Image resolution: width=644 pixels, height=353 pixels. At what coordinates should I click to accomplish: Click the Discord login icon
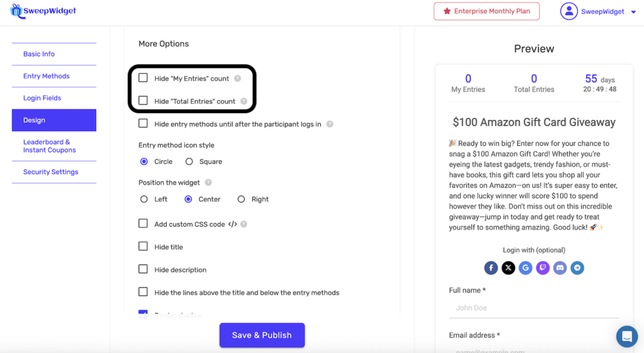(x=560, y=268)
